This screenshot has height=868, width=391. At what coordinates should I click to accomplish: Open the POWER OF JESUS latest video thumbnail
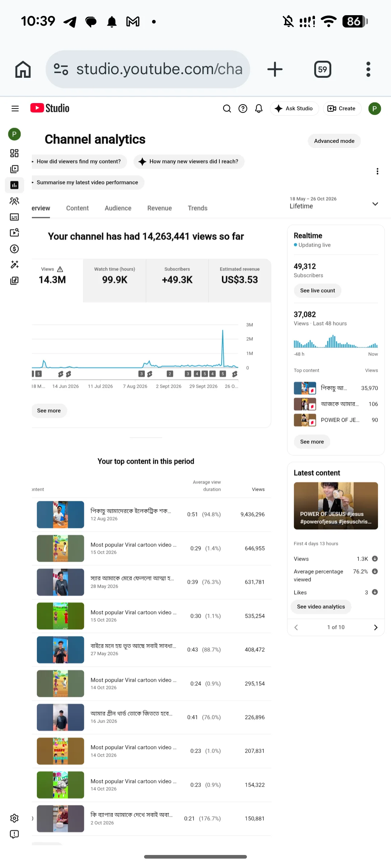[x=336, y=506]
